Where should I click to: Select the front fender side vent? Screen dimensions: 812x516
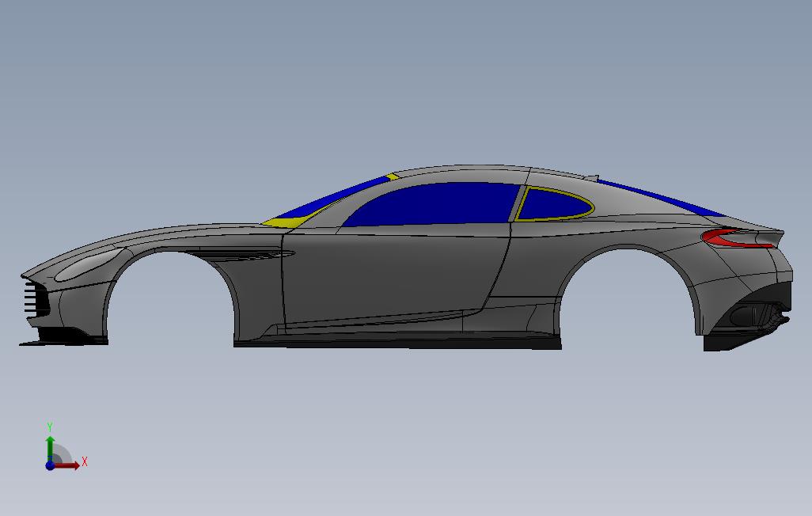point(244,254)
